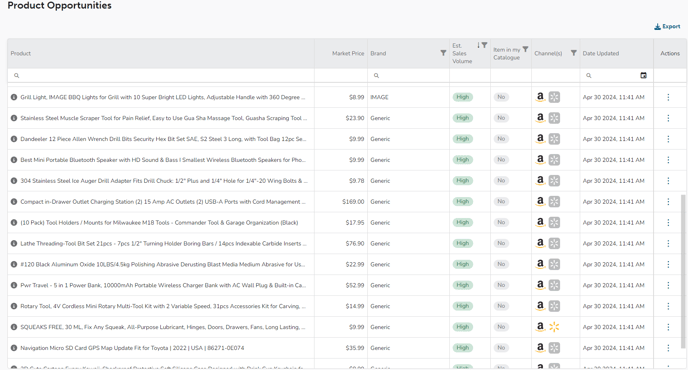Export the product opportunities list
This screenshot has width=688, height=370.
pyautogui.click(x=667, y=27)
